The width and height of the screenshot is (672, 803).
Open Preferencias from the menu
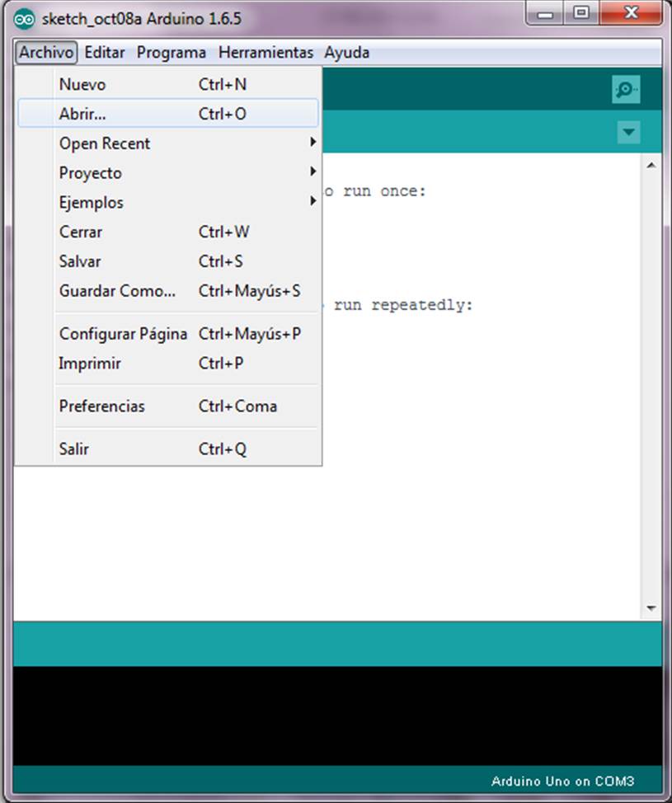pos(168,406)
